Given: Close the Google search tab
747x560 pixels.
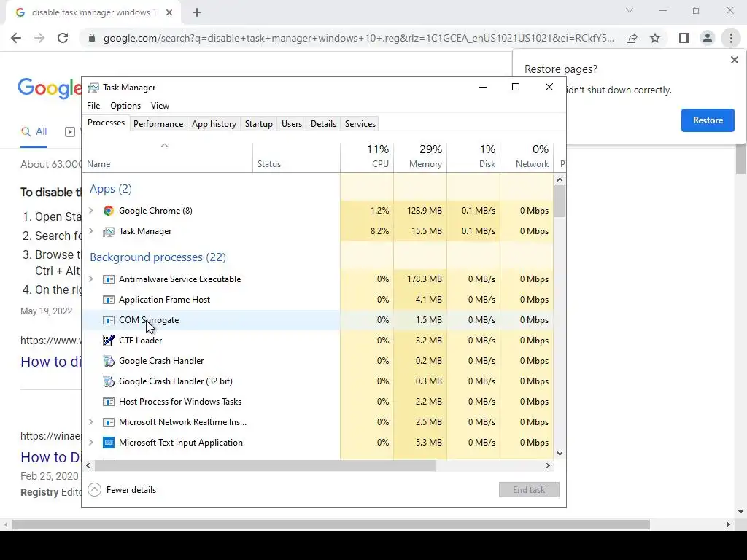Looking at the screenshot, I should [169, 12].
